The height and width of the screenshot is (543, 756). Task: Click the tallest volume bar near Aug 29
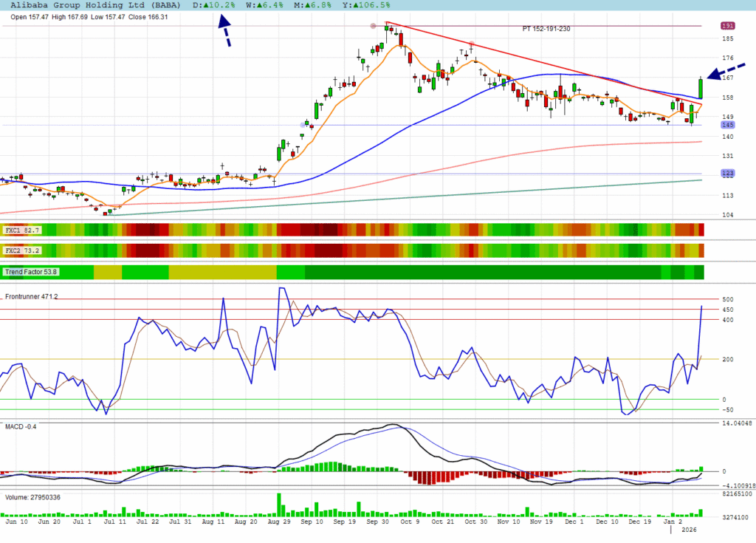(279, 505)
